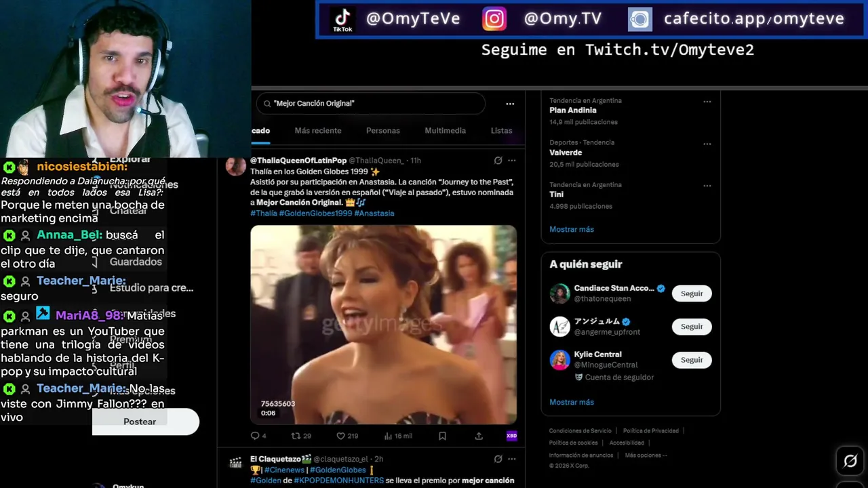Repost the Thalia Golden Globes post
Screen dimensions: 868x488
click(301, 436)
